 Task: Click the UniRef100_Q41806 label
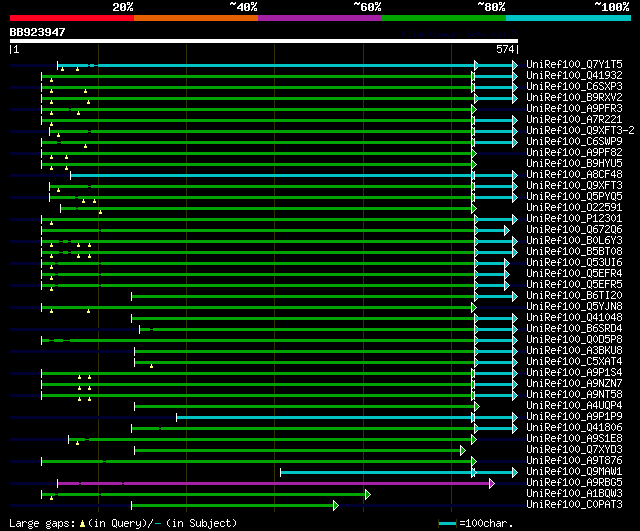point(574,428)
